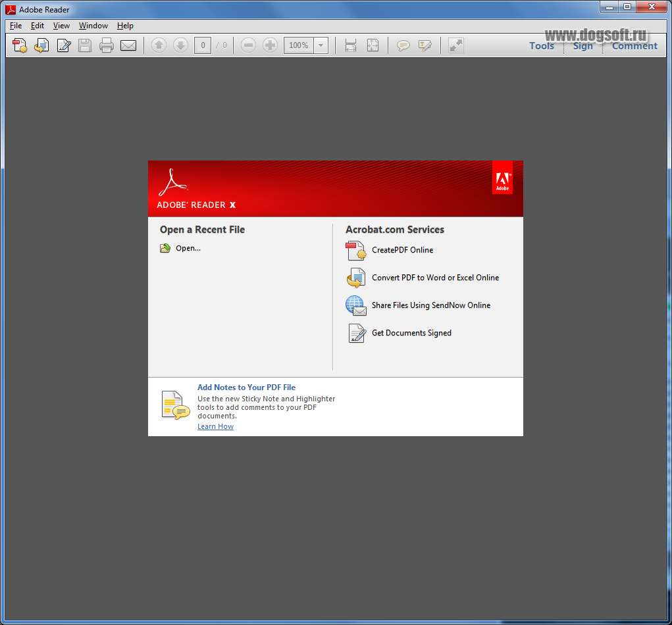Open the Tools pane
Viewport: 672px width, 625px height.
(x=542, y=46)
